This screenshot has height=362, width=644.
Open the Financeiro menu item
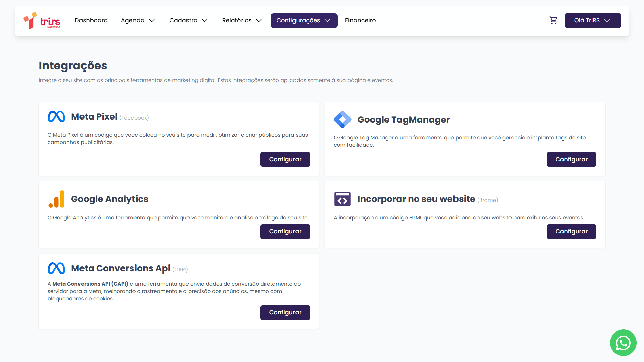pos(360,20)
